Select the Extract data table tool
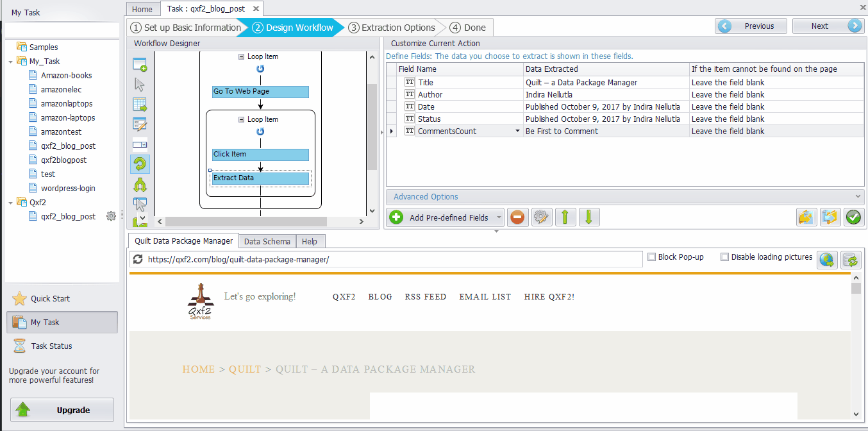This screenshot has width=868, height=431. click(x=140, y=105)
